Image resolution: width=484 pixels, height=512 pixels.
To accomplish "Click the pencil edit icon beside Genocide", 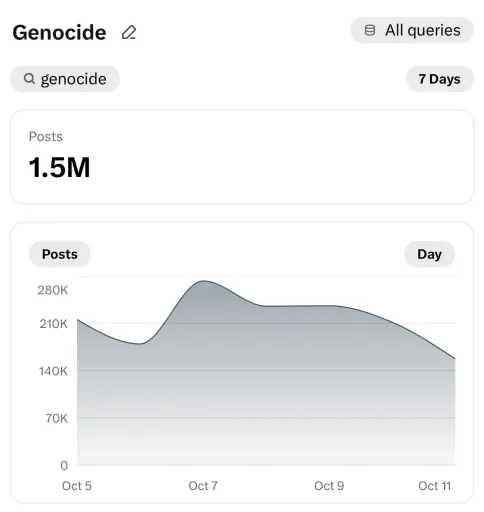I will click(129, 32).
